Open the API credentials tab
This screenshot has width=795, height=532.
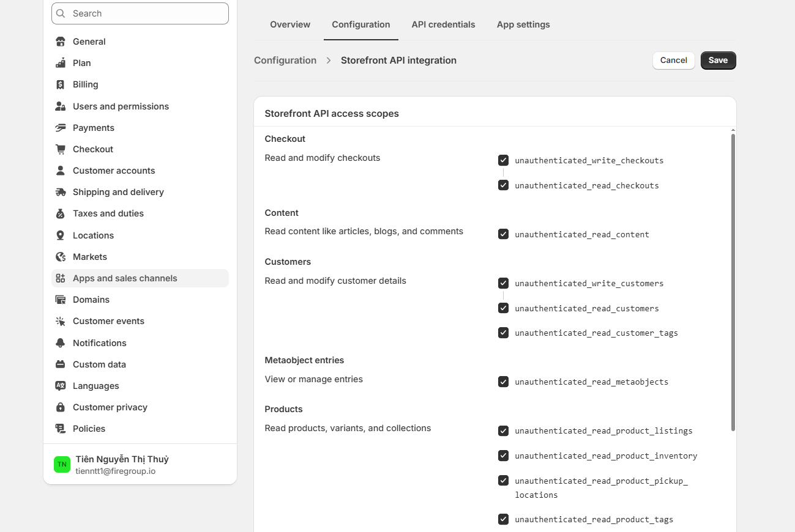443,24
